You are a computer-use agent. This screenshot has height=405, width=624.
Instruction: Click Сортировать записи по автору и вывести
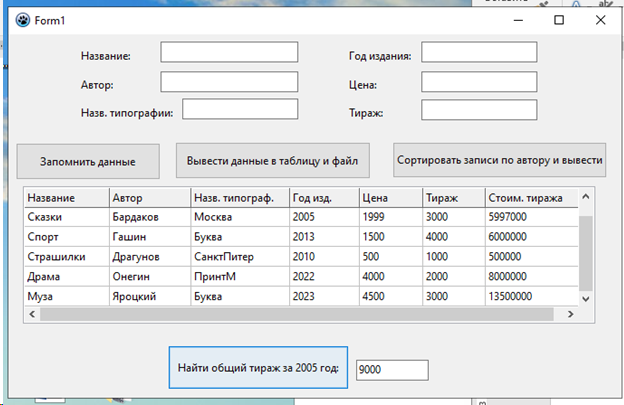(500, 160)
